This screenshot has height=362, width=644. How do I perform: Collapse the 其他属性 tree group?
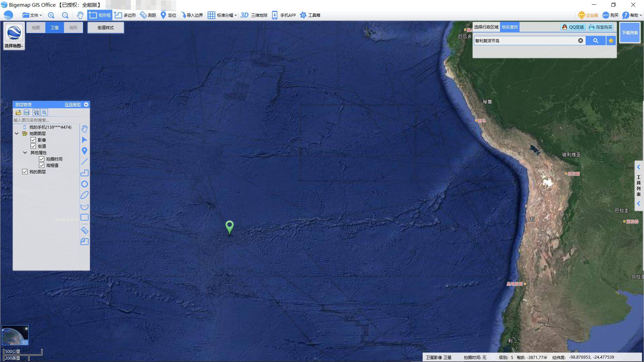pyautogui.click(x=25, y=153)
